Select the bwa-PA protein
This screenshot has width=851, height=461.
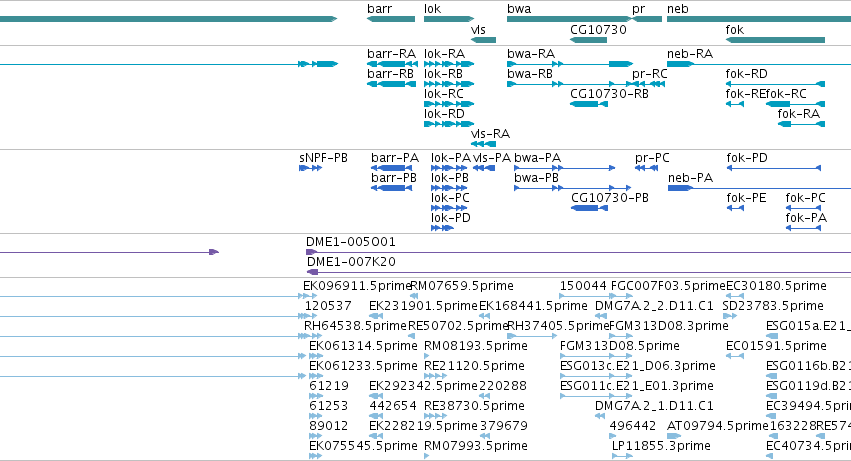tap(538, 158)
